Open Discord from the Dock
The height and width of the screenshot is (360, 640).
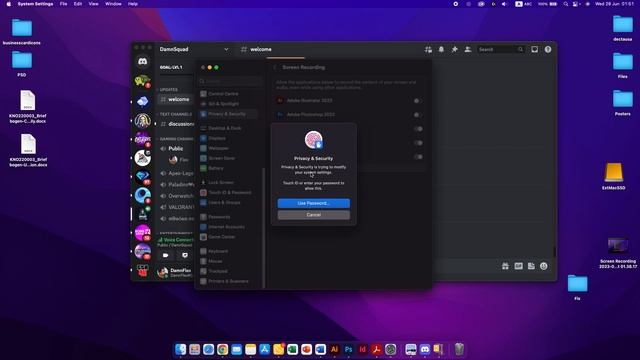point(425,349)
